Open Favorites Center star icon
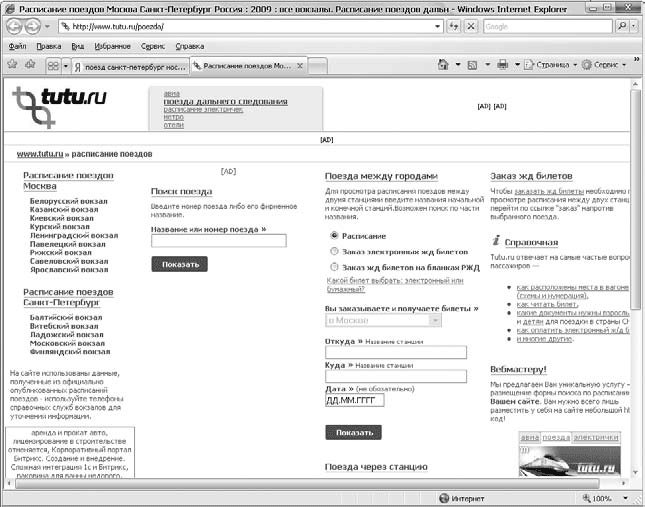Viewport: 645px width, 507px height. 12,65
